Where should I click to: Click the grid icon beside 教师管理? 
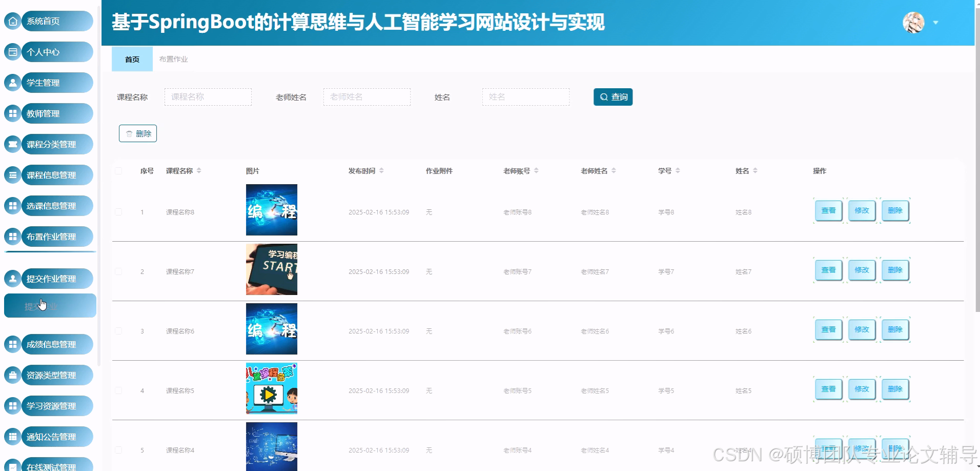13,113
